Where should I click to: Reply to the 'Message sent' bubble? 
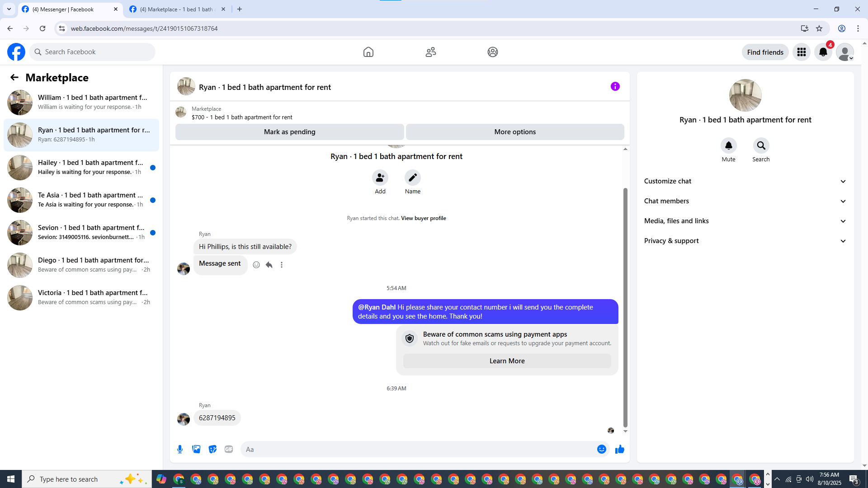[269, 265]
